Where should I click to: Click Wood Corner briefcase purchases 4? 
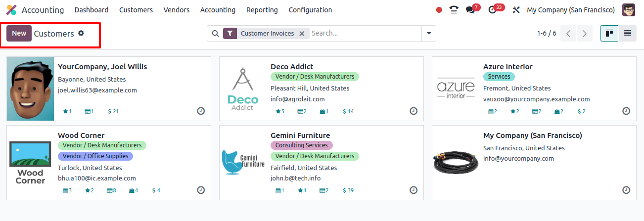(x=134, y=190)
